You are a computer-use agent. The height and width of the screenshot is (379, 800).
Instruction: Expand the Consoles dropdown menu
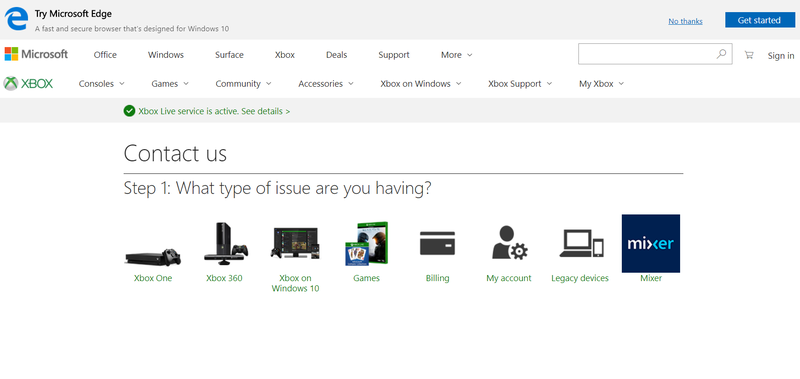(x=102, y=84)
